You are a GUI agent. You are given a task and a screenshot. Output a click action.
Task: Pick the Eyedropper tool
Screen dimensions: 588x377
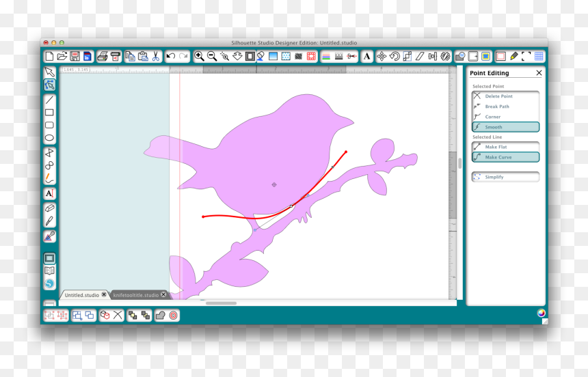coord(49,236)
